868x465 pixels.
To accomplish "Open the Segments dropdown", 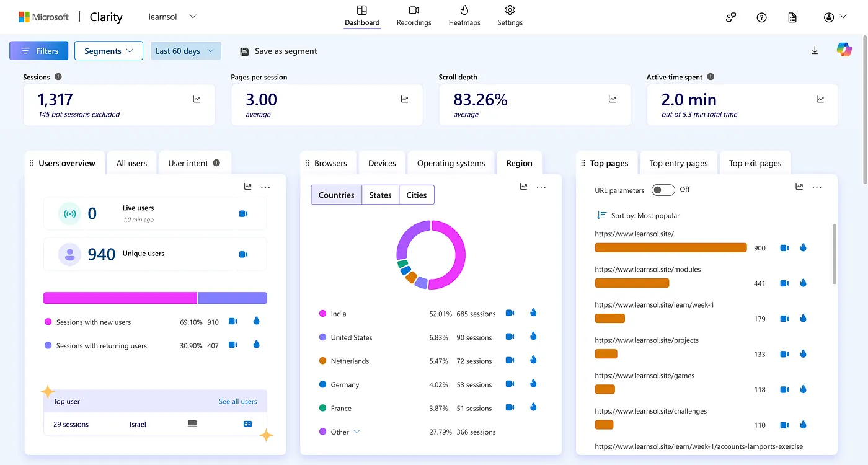I will 108,51.
